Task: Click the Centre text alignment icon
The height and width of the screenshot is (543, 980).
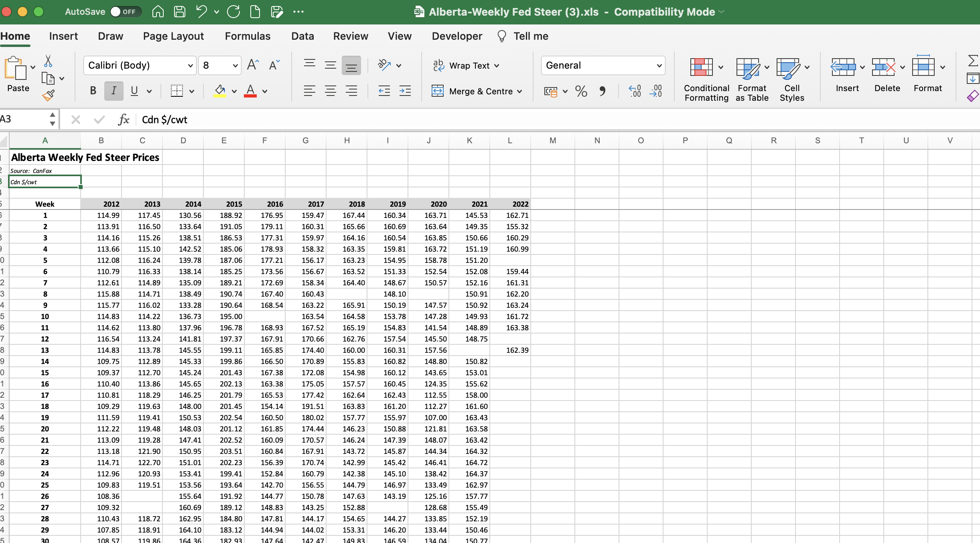Action: pyautogui.click(x=330, y=91)
